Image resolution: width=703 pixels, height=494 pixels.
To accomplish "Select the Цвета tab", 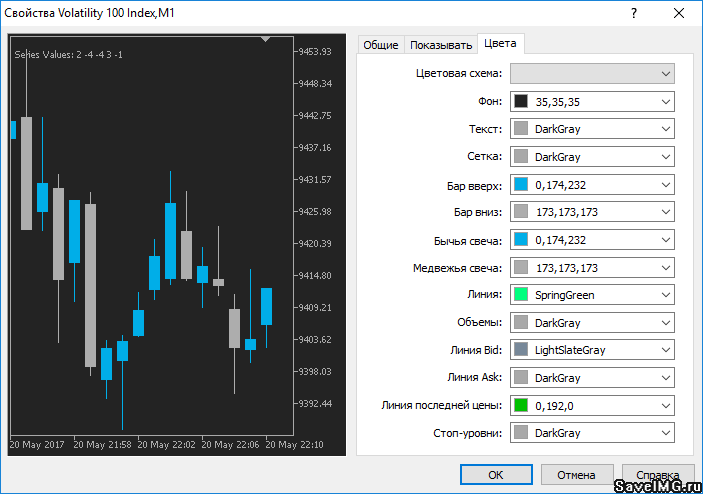I will coord(500,44).
